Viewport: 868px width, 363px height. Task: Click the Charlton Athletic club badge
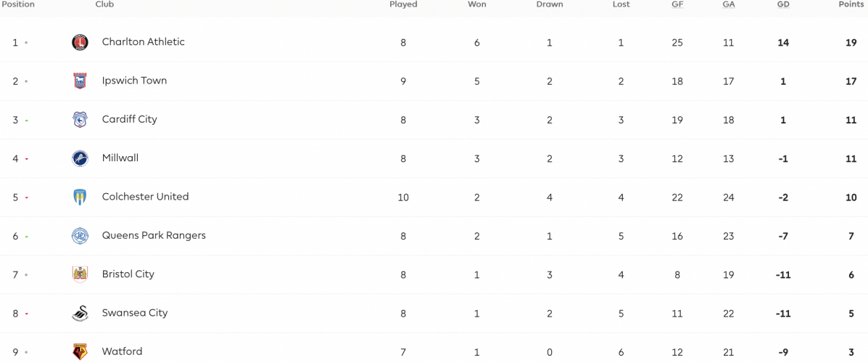coord(80,42)
